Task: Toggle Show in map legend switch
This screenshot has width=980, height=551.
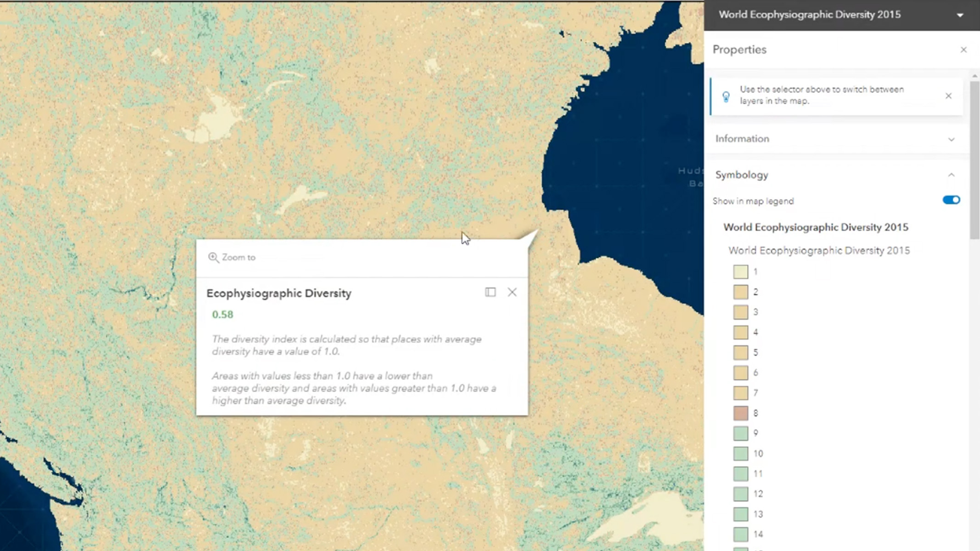Action: pyautogui.click(x=951, y=200)
